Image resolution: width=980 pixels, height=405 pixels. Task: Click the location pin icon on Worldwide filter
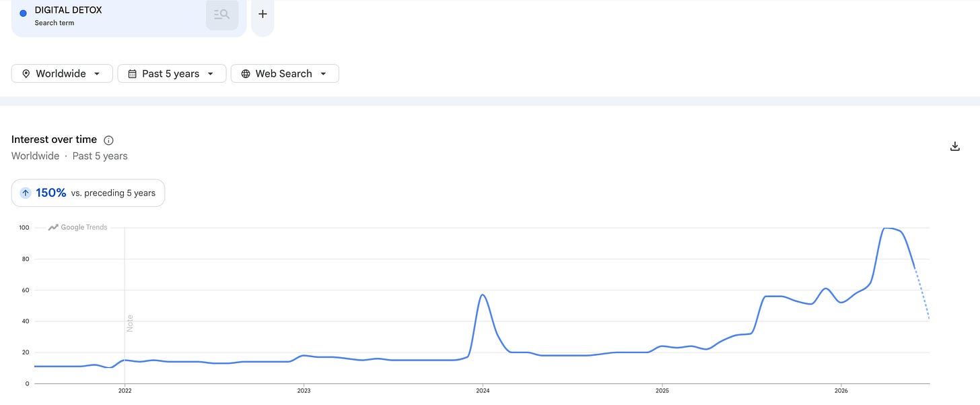(x=26, y=73)
